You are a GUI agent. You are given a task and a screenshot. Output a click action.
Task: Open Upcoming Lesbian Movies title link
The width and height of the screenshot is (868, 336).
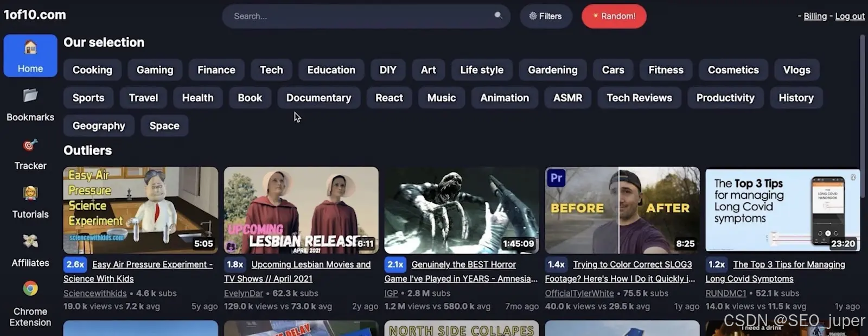click(x=297, y=271)
